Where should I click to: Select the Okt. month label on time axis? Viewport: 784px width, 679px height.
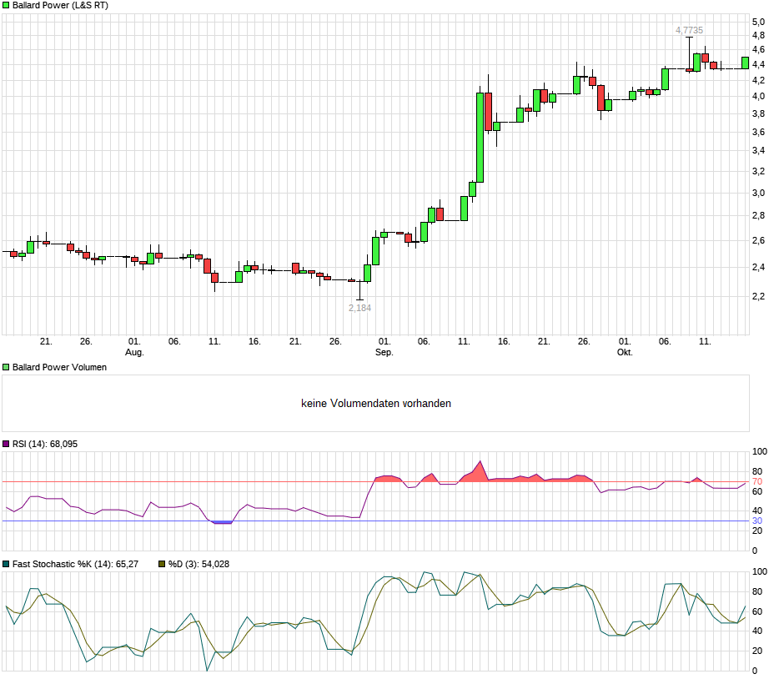click(x=625, y=352)
